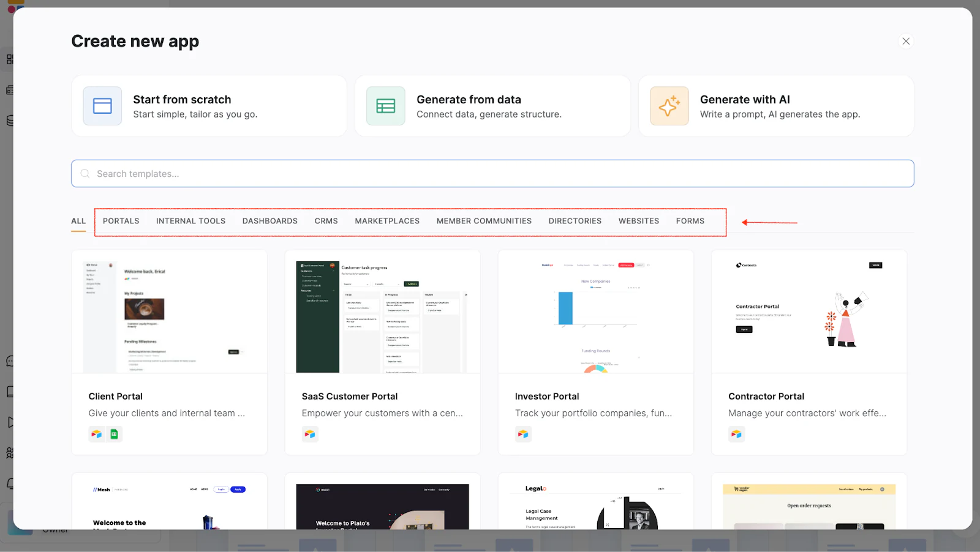Click the Contractor Portal title
980x552 pixels.
pos(766,397)
